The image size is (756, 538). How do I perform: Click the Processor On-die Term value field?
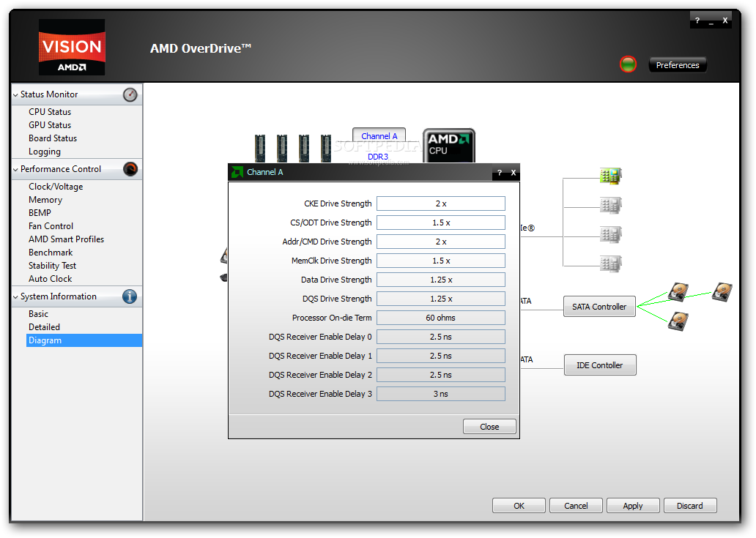(441, 318)
